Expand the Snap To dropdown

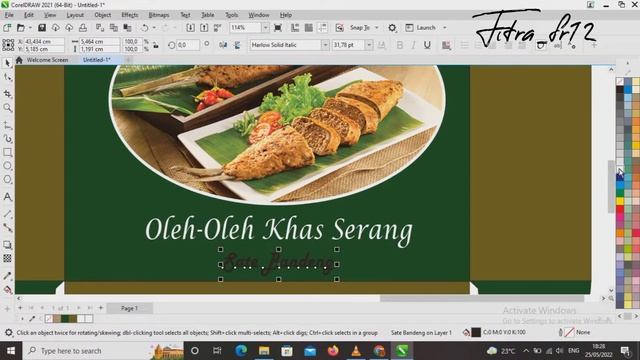377,28
